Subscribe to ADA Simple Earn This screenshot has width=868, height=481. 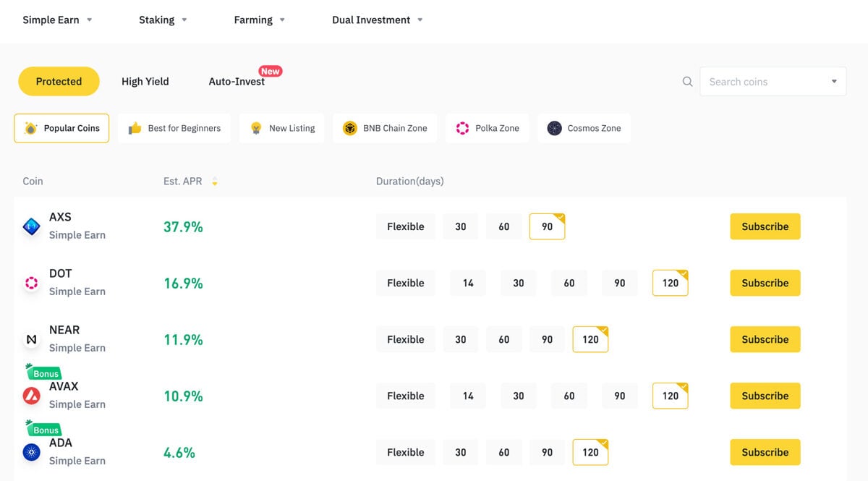click(x=765, y=452)
